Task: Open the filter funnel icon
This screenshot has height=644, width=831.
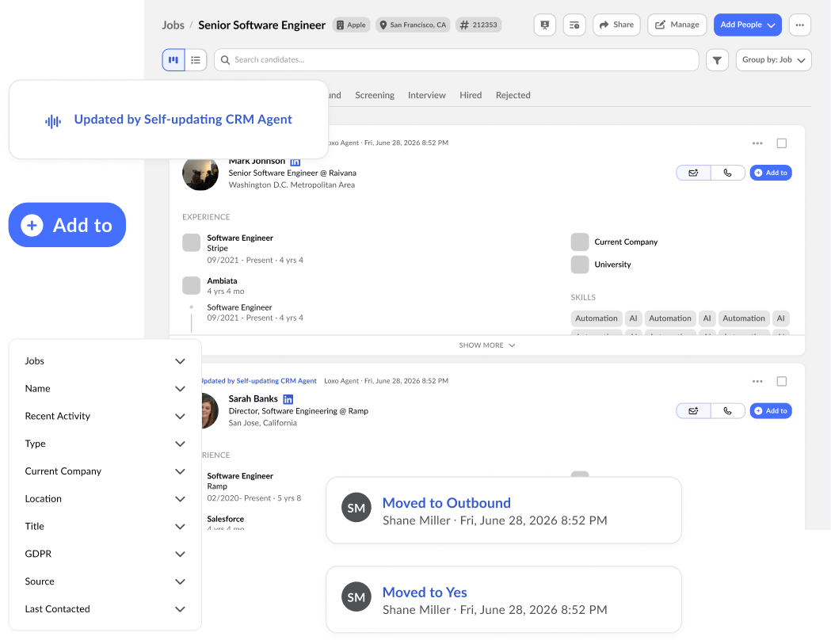Action: 717,60
